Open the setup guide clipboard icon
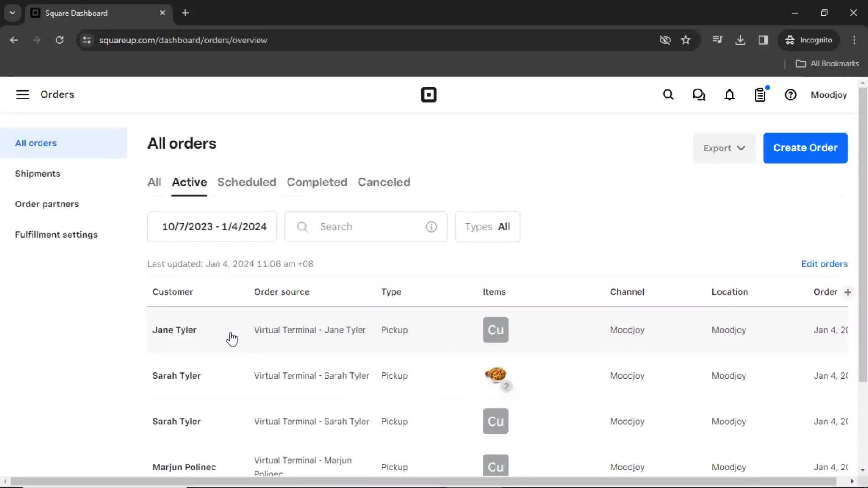Screen dimensions: 868x488 760,95
